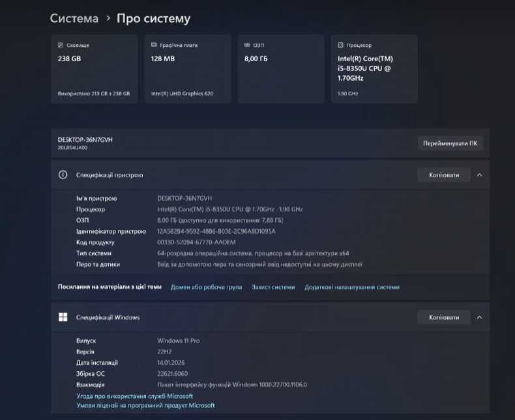This screenshot has width=515, height=420.
Task: Click the info icon beside Специфікації пристрою
Action: coord(63,175)
